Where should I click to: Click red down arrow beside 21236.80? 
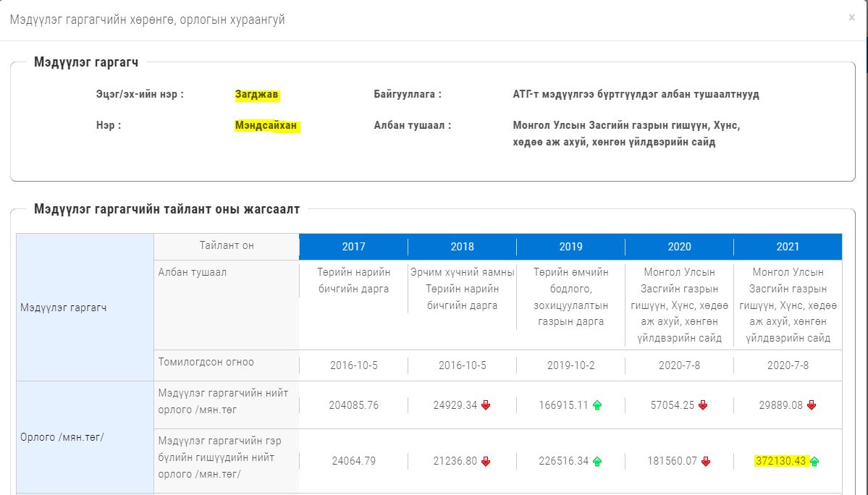pos(486,461)
